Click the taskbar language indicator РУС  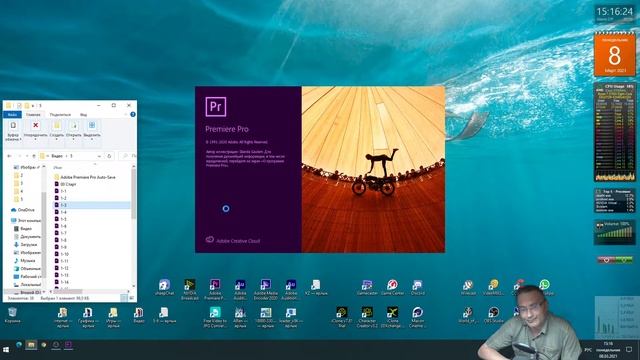[588, 350]
